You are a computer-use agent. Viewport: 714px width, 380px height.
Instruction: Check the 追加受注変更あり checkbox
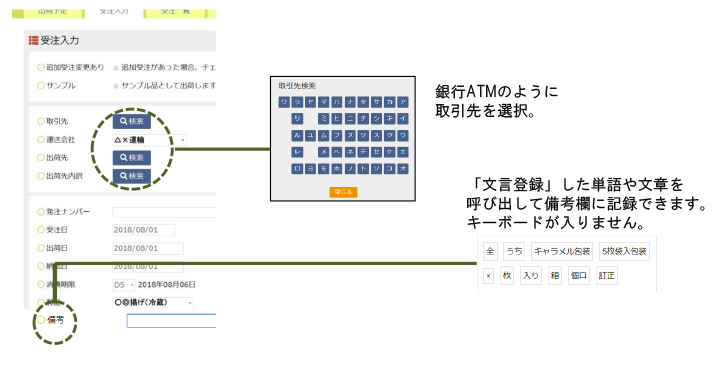(x=116, y=67)
